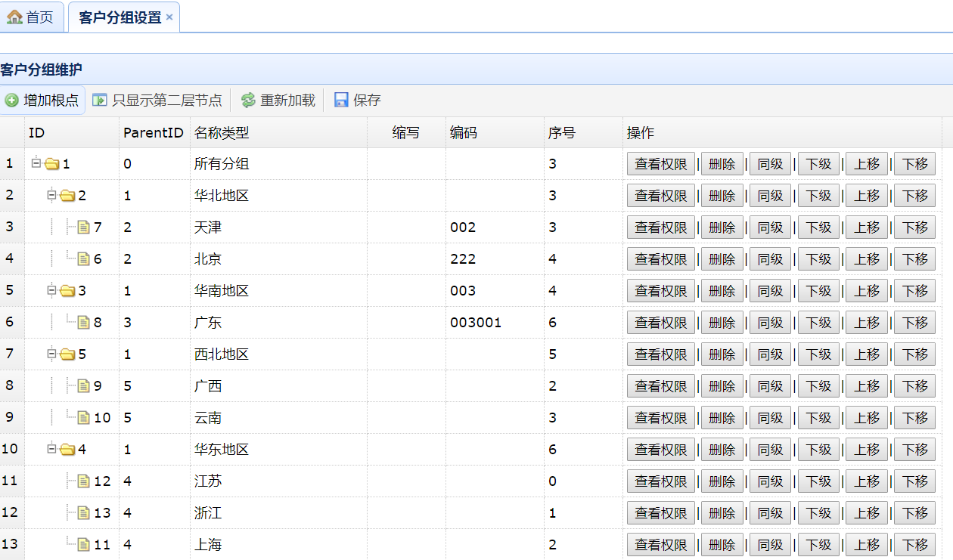This screenshot has width=953, height=560.
Task: Click the 保存 floppy disk icon
Action: coord(341,101)
